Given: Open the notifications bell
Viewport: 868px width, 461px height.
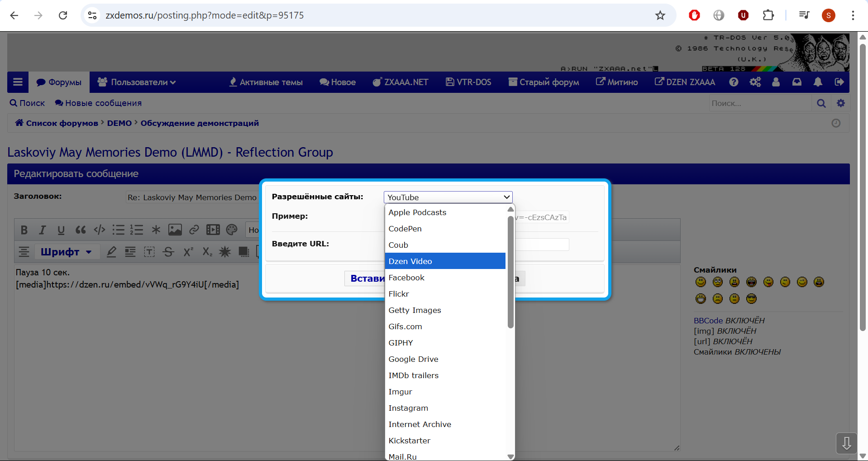Looking at the screenshot, I should (x=818, y=82).
